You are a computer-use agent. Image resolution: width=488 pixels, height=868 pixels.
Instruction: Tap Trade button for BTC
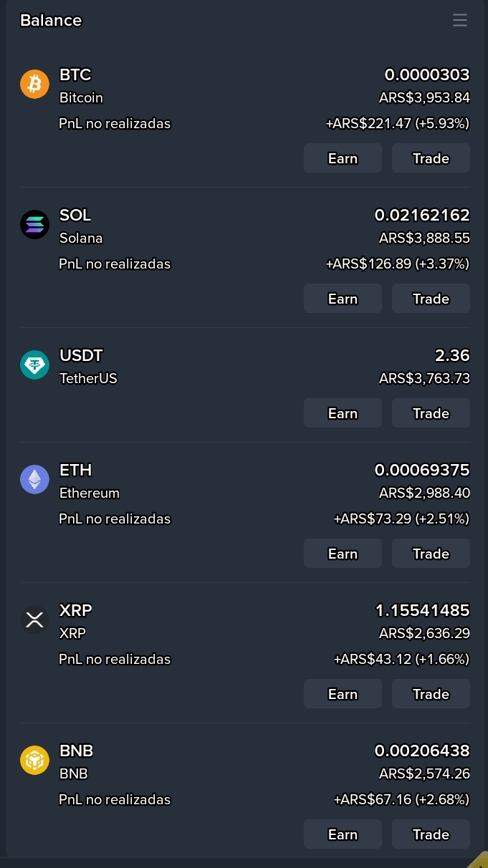point(431,158)
